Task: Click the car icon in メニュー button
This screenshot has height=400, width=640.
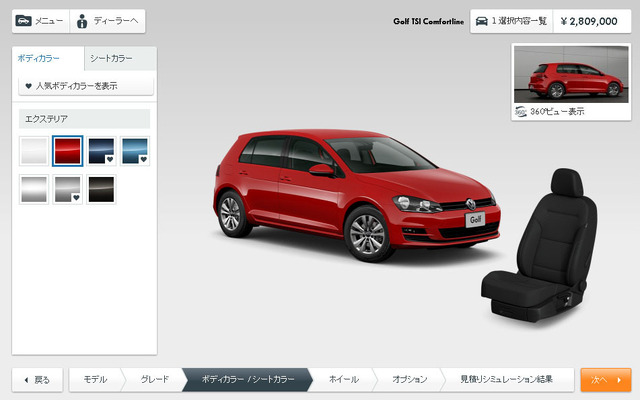Action: point(23,20)
